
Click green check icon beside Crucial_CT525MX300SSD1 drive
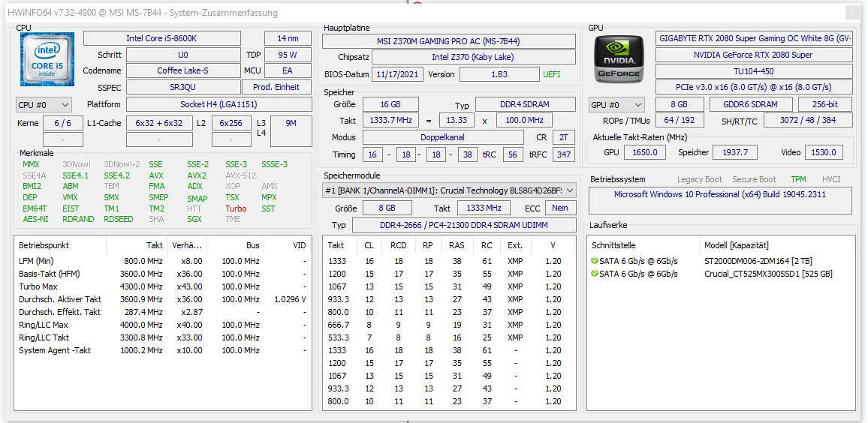click(x=595, y=273)
